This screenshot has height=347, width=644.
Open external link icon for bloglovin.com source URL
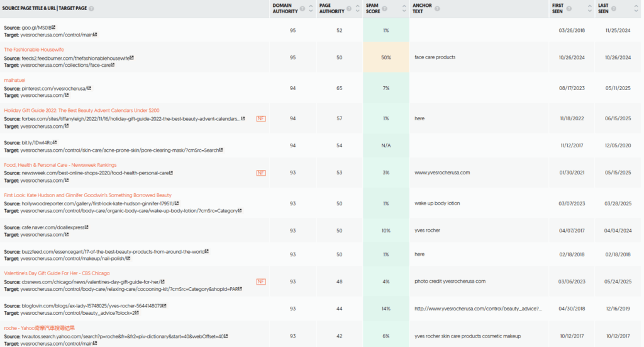164,306
